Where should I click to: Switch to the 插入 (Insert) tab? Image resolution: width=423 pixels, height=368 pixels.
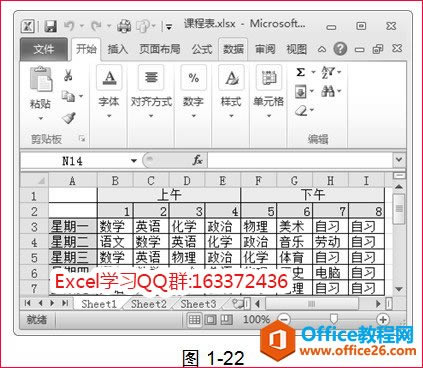118,49
